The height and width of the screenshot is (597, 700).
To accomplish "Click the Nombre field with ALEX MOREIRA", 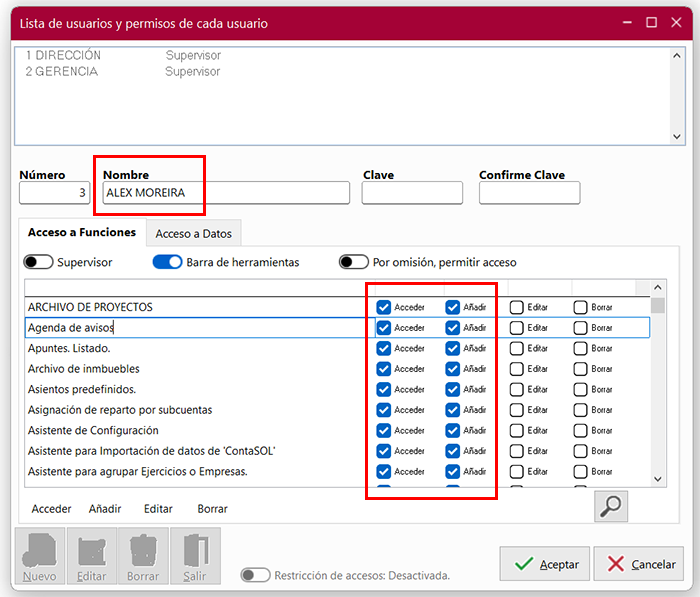I will tap(225, 193).
